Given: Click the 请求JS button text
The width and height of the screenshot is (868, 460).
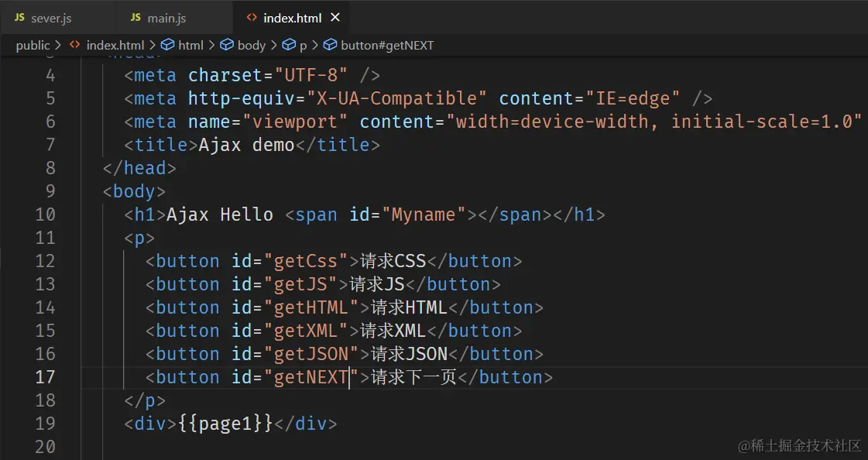Looking at the screenshot, I should point(377,284).
